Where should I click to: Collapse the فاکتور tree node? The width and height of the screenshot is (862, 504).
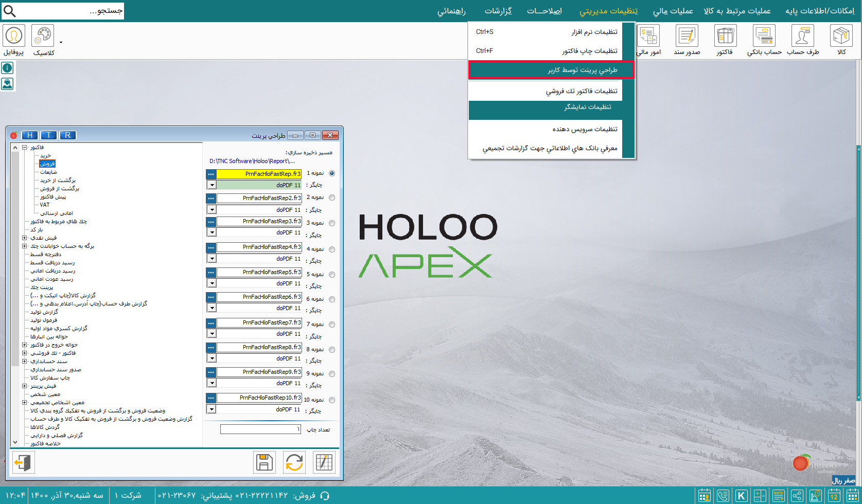24,148
